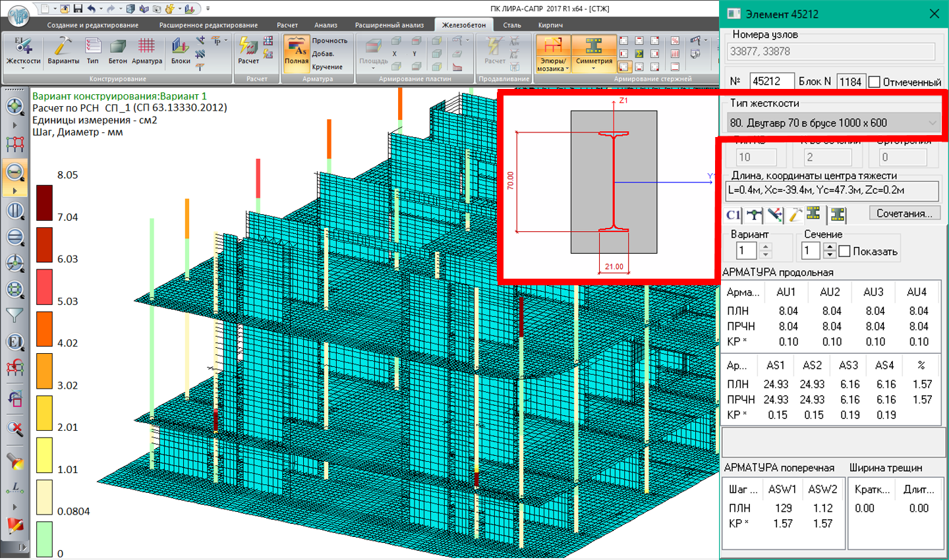Click the Сочетания... button
Viewport: 949px width, 560px height.
904,213
